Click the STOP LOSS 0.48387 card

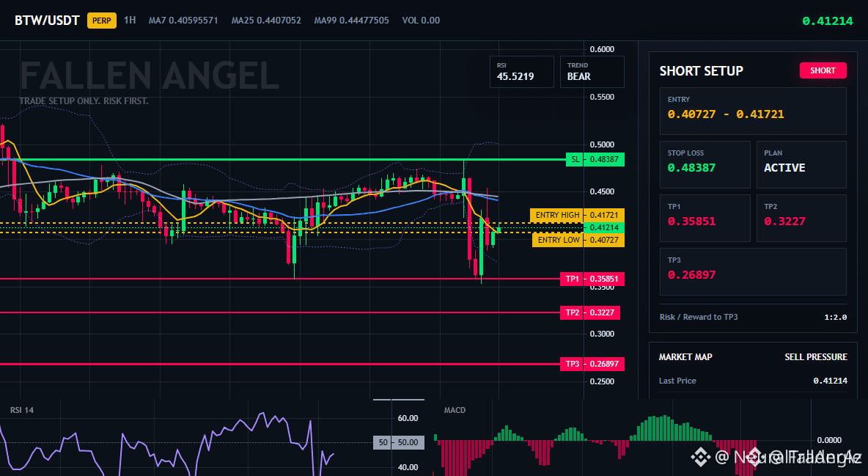[x=705, y=164]
